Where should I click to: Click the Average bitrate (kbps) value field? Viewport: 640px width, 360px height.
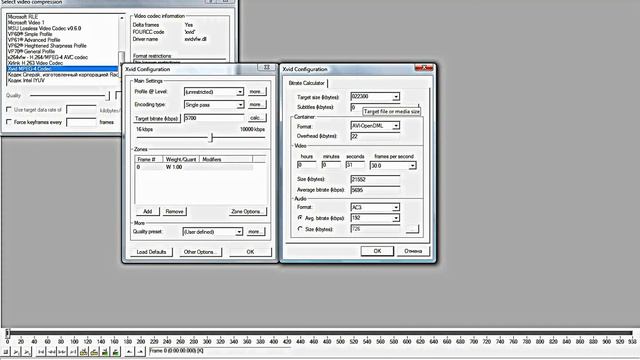(375, 190)
